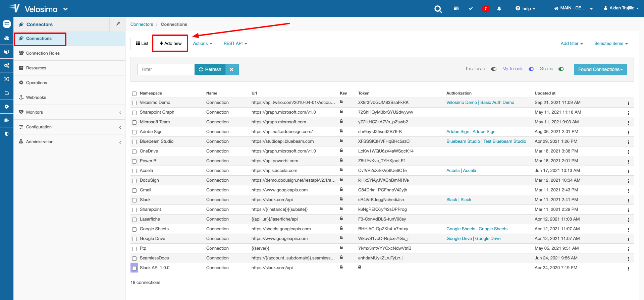
Task: Click the lock key icon in Sharepoint Graph row
Action: pyautogui.click(x=341, y=111)
